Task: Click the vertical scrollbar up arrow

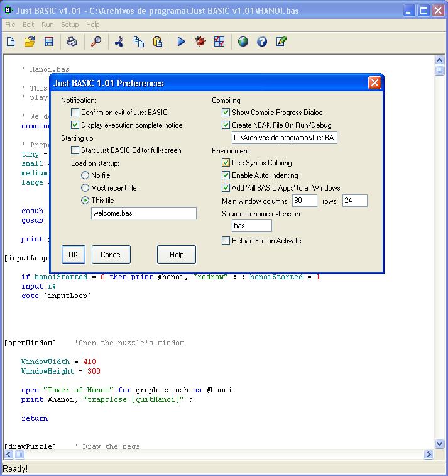Action: point(439,60)
